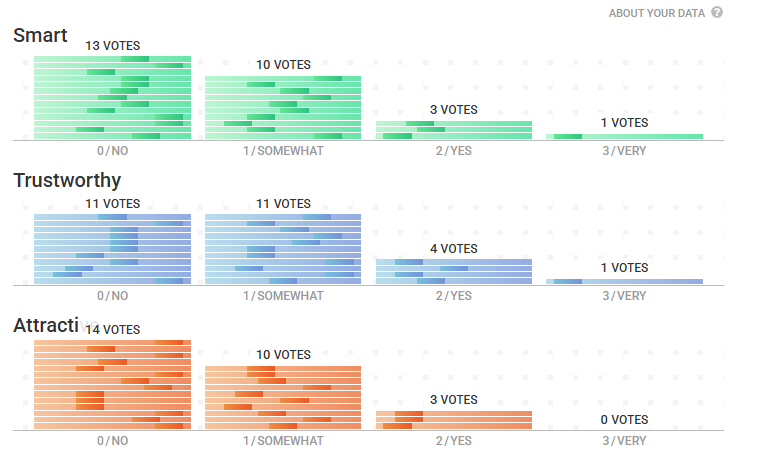Click the 13 VOTES label

[113, 46]
